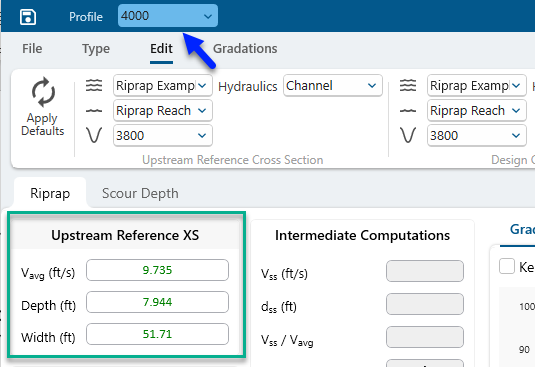Screen dimensions: 535x367
Task: Click the upstream reach line icon
Action: (x=94, y=111)
